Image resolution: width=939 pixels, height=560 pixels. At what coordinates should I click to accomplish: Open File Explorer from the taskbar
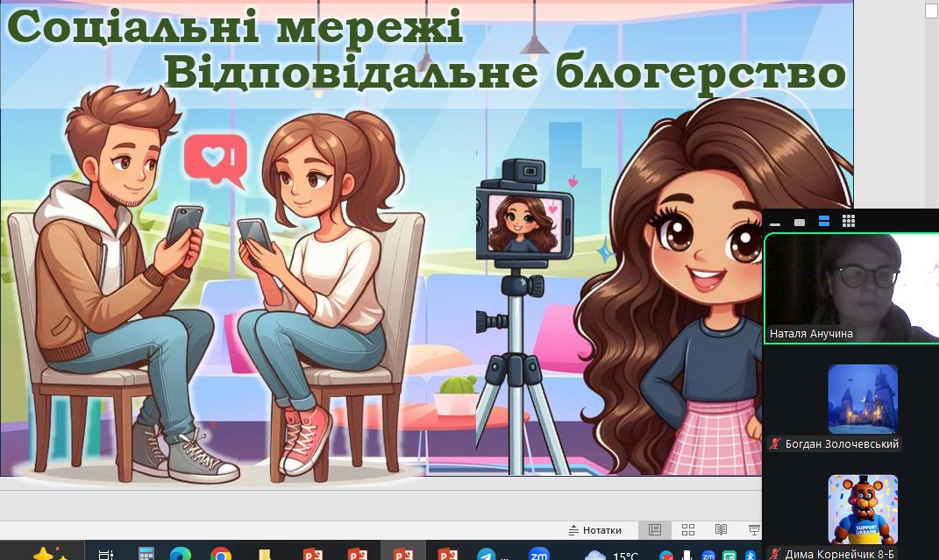coord(264,554)
